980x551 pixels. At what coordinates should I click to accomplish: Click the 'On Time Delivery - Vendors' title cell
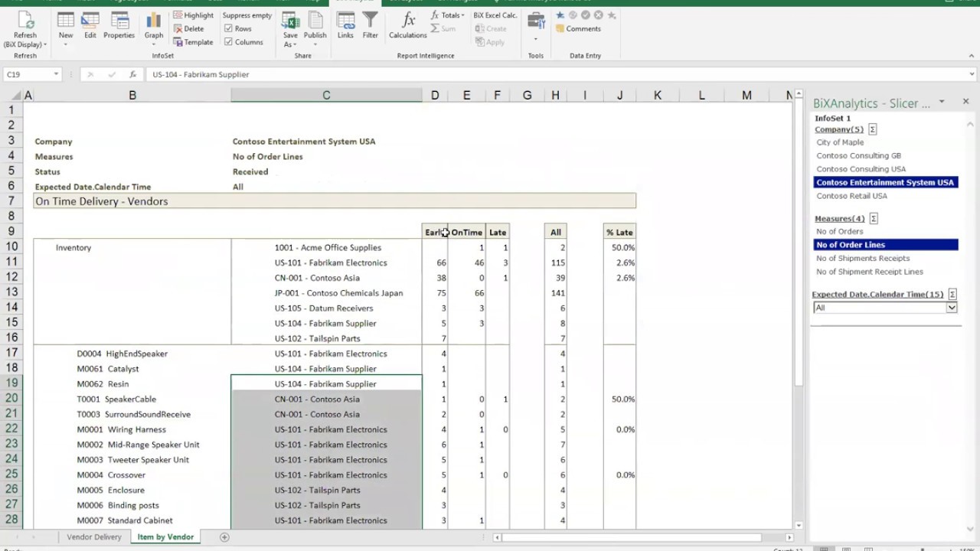(x=335, y=201)
